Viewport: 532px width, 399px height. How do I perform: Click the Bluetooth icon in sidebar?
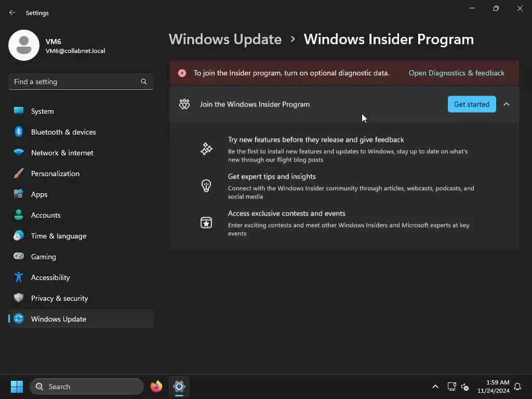click(x=19, y=131)
